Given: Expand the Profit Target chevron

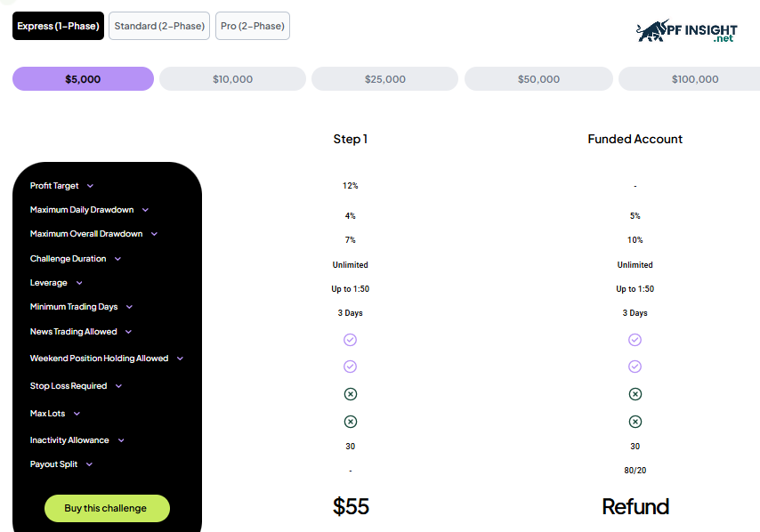Looking at the screenshot, I should point(90,186).
